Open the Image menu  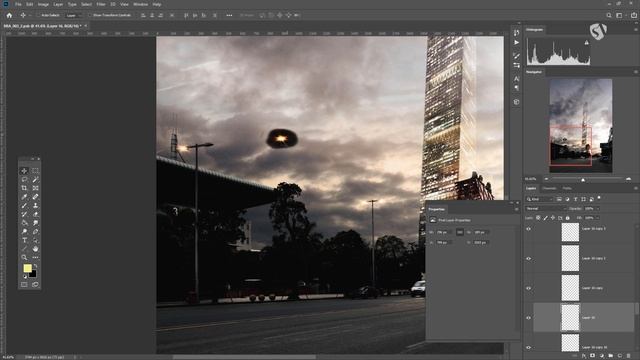pyautogui.click(x=43, y=4)
